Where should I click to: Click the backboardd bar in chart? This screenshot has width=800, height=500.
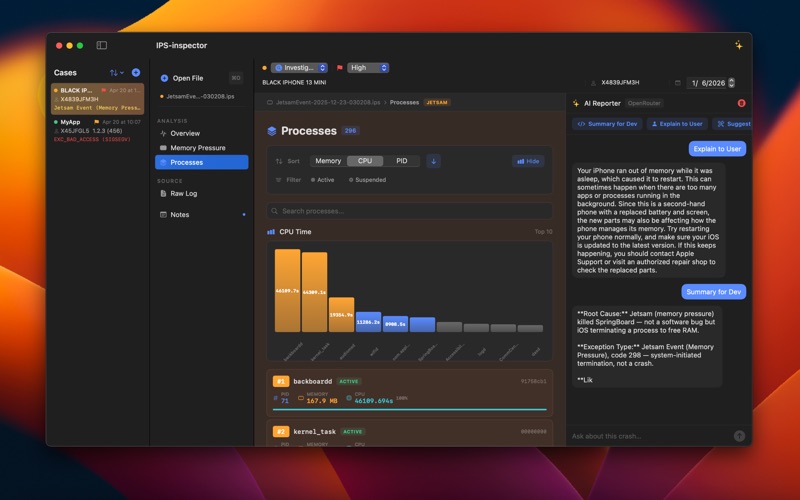coord(287,290)
